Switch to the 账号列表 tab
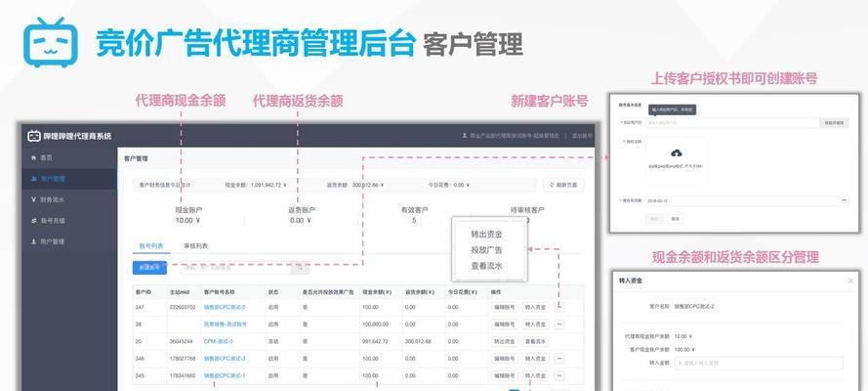The image size is (868, 391). (151, 245)
